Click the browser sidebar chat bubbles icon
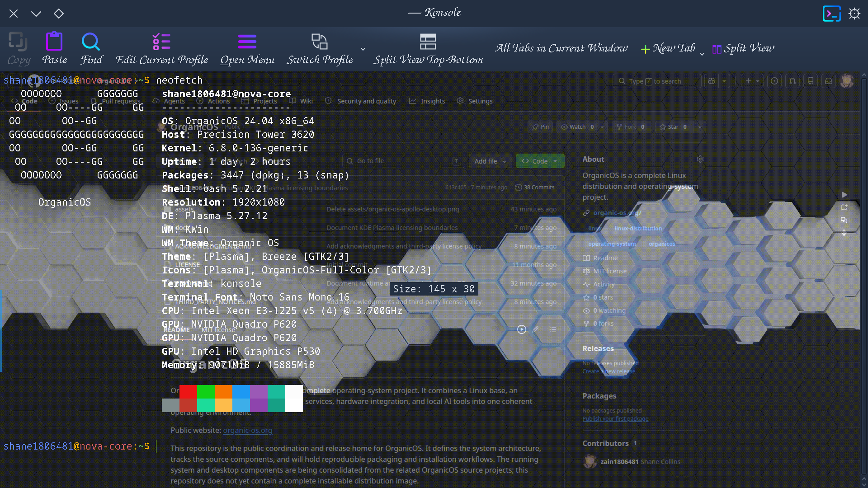 pyautogui.click(x=844, y=220)
